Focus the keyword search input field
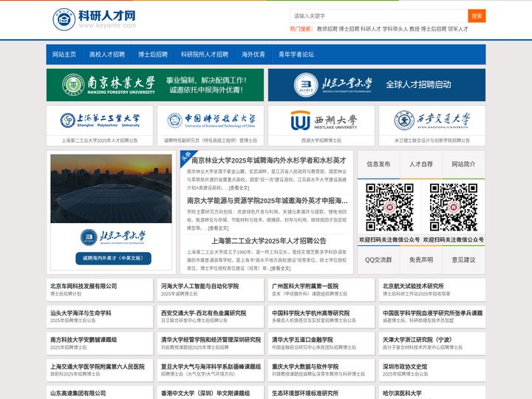This screenshot has height=399, width=532. [378, 16]
